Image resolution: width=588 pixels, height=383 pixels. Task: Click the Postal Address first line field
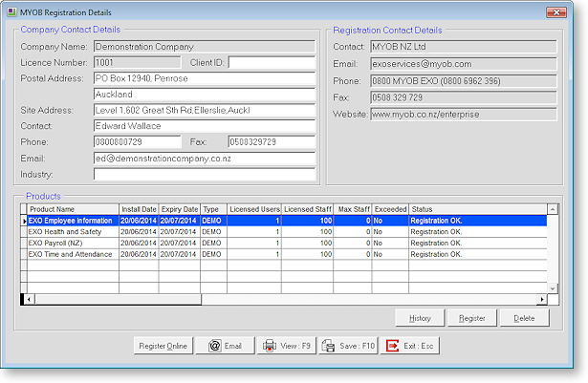click(x=205, y=78)
